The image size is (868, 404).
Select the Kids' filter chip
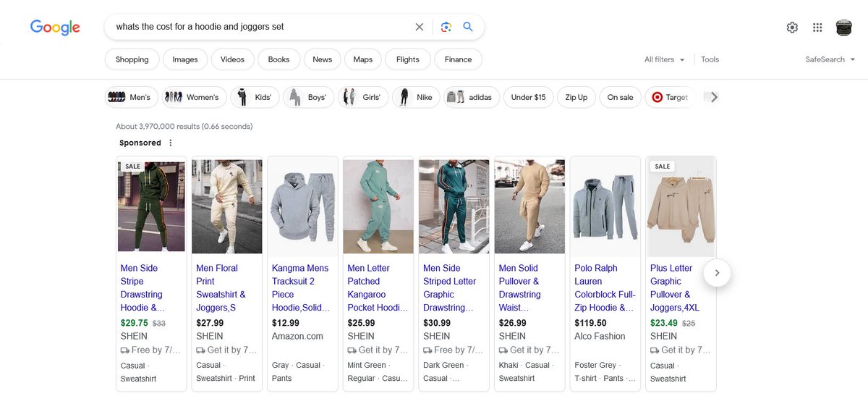255,97
